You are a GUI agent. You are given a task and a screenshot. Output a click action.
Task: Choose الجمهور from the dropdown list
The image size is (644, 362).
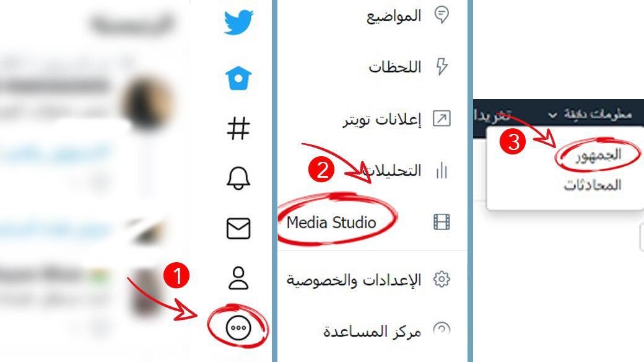[598, 155]
